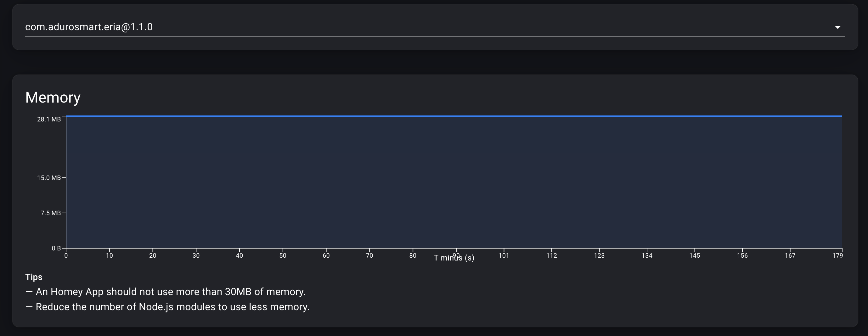Screen dimensions: 868x336
Task: Click the Tips section heading
Action: coord(34,277)
